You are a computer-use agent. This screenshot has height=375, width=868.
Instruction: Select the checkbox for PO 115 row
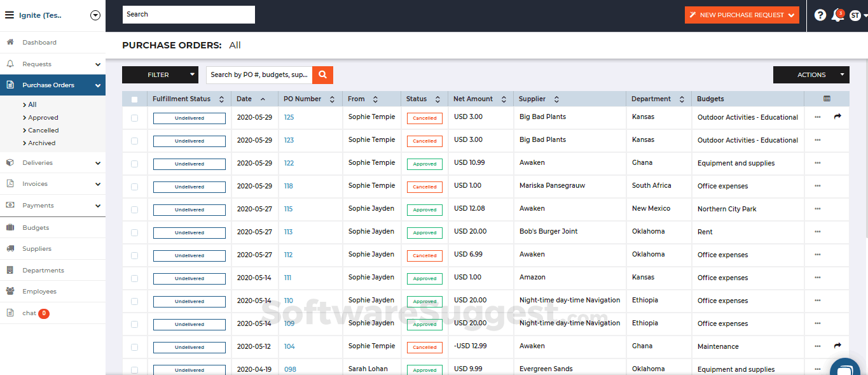point(134,209)
